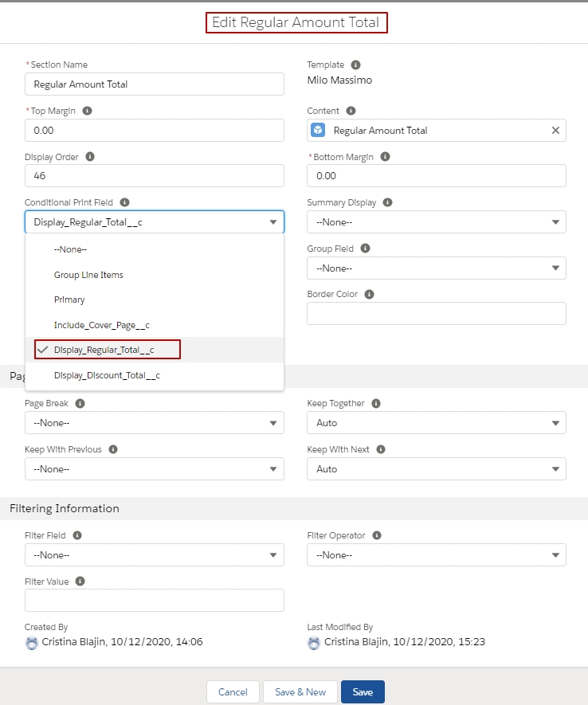Image resolution: width=588 pixels, height=705 pixels.
Task: Click the Top Margin input field
Action: click(x=155, y=130)
